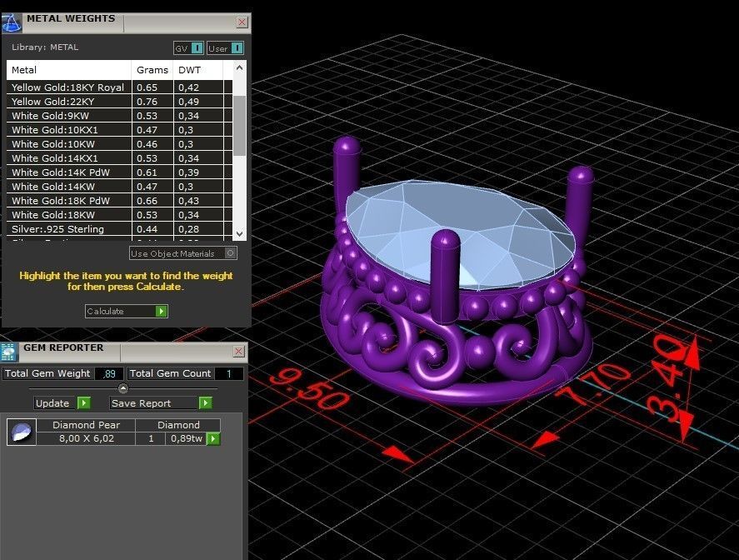This screenshot has height=560, width=739.
Task: Click the Save Report button
Action: 161,403
